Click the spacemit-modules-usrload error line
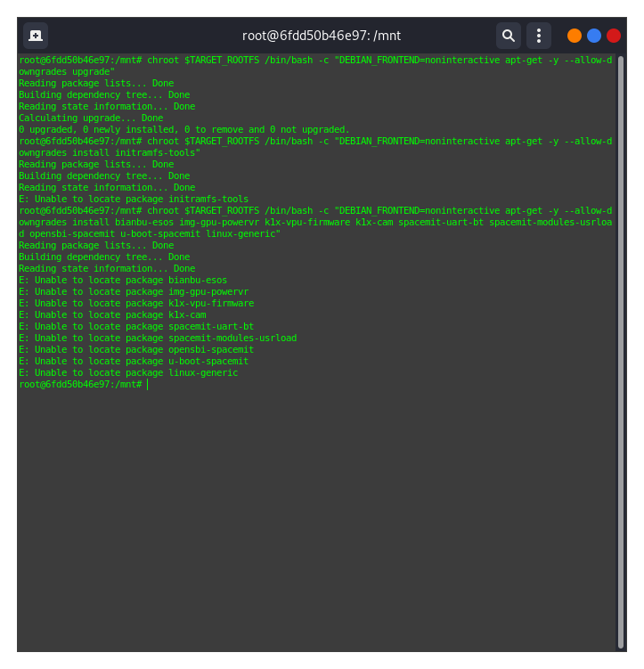This screenshot has width=644, height=669. 158,338
